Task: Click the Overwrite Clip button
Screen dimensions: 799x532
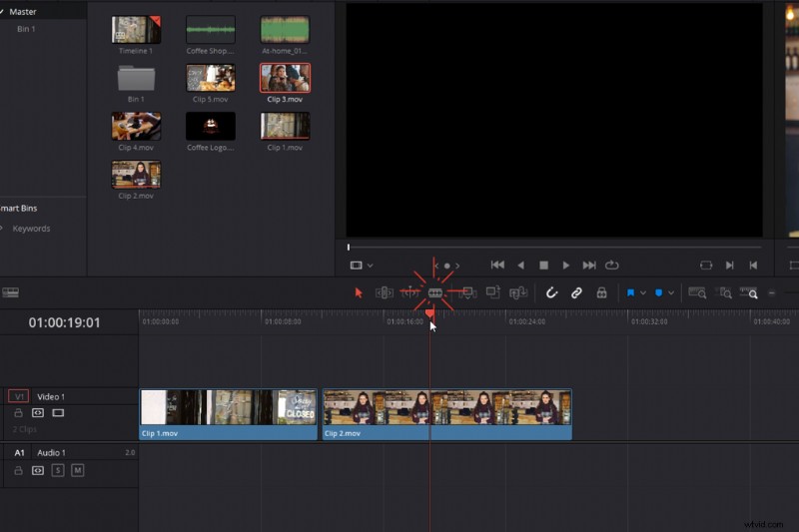Action: click(x=492, y=292)
